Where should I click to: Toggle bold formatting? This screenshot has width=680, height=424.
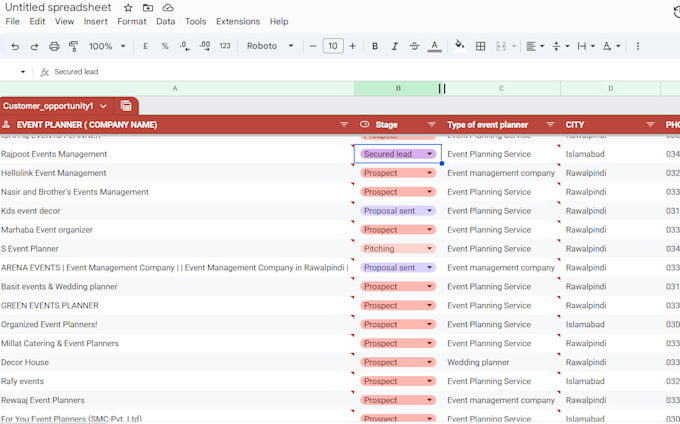click(x=375, y=46)
